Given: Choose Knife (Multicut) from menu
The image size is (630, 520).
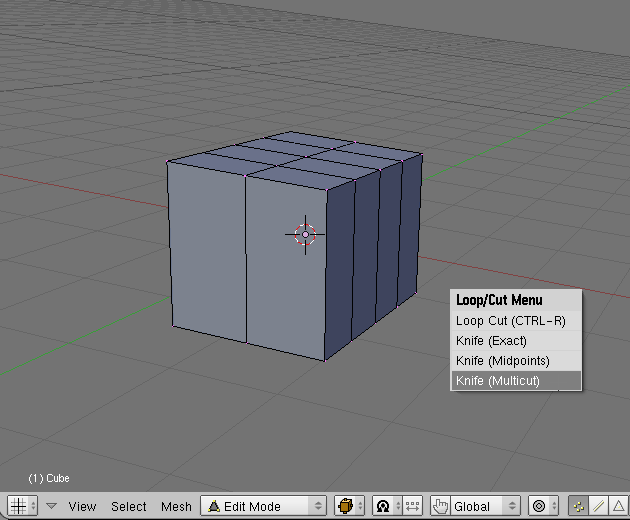Looking at the screenshot, I should [516, 381].
